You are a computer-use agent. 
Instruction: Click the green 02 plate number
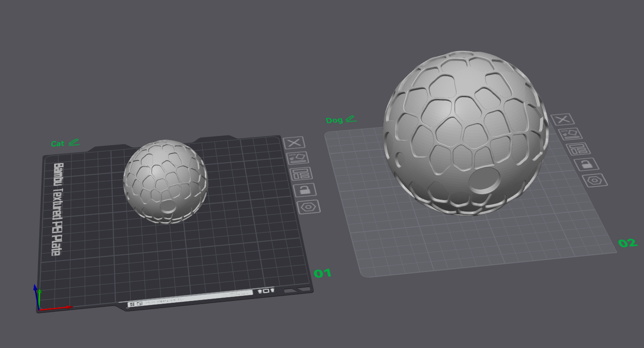click(627, 243)
